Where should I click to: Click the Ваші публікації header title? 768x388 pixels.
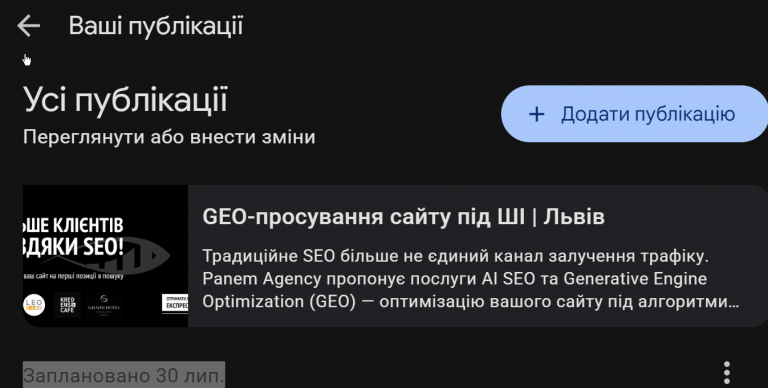point(156,25)
